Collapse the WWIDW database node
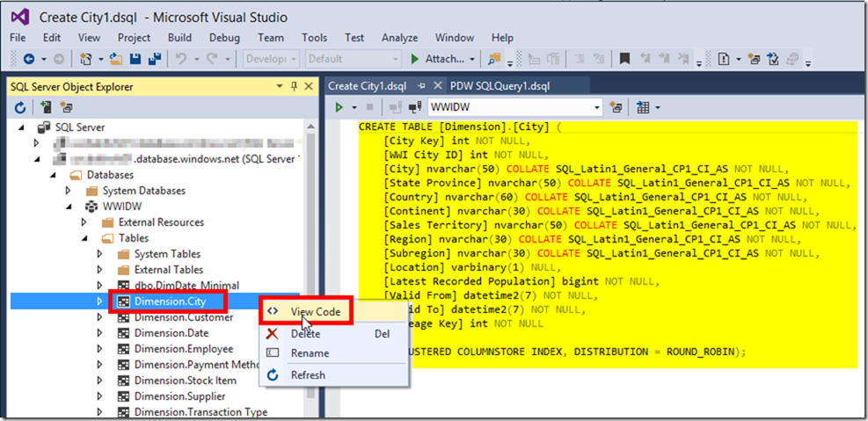Screen dimensions: 868x421 coord(69,207)
